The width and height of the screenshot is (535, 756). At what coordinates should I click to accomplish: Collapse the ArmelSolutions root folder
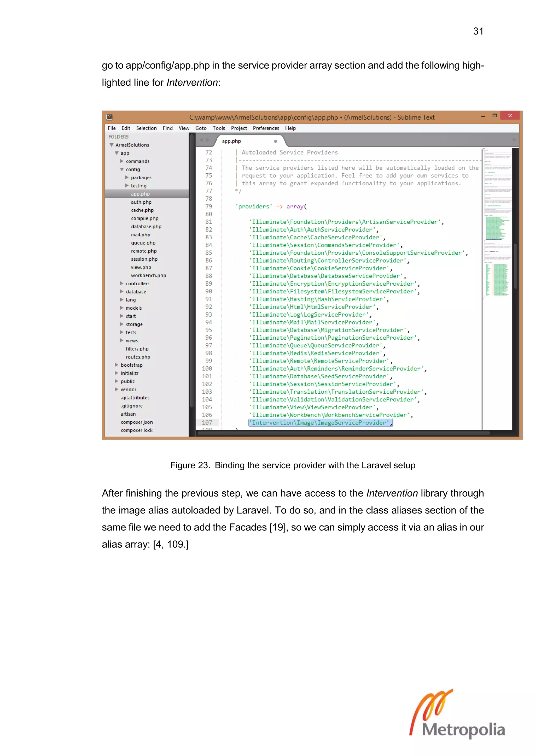[x=111, y=145]
